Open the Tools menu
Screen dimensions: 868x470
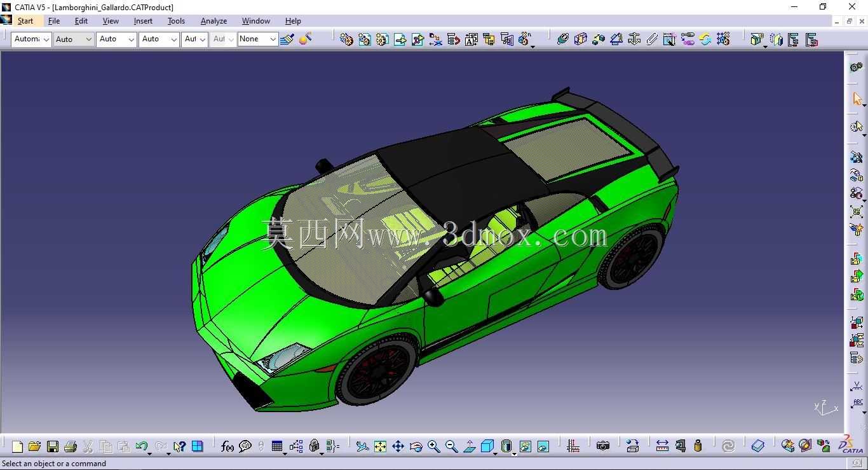point(176,21)
